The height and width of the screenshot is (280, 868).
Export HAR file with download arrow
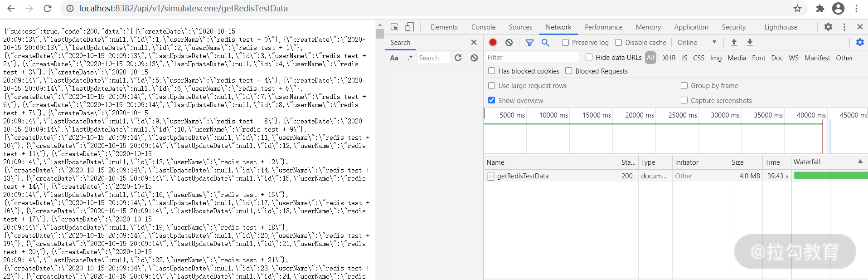pos(750,42)
